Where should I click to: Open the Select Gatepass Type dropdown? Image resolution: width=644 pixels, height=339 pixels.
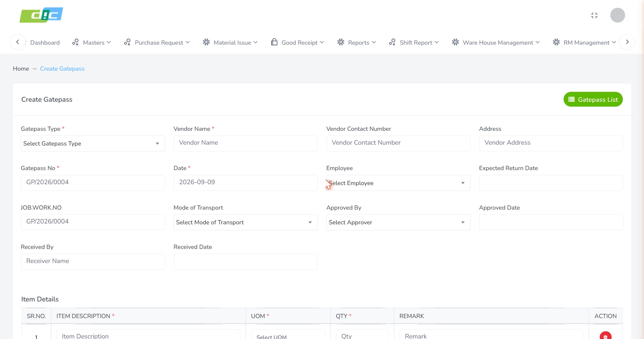[93, 144]
